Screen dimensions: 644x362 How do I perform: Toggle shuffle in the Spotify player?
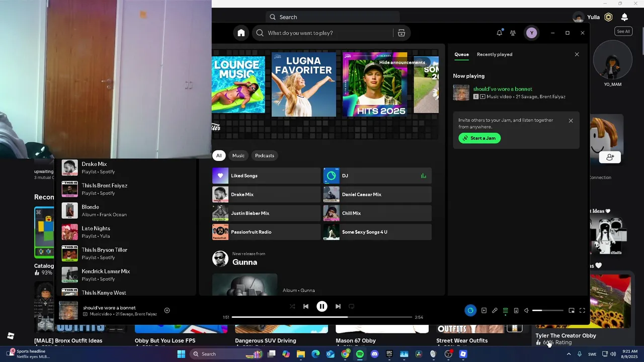point(292,306)
